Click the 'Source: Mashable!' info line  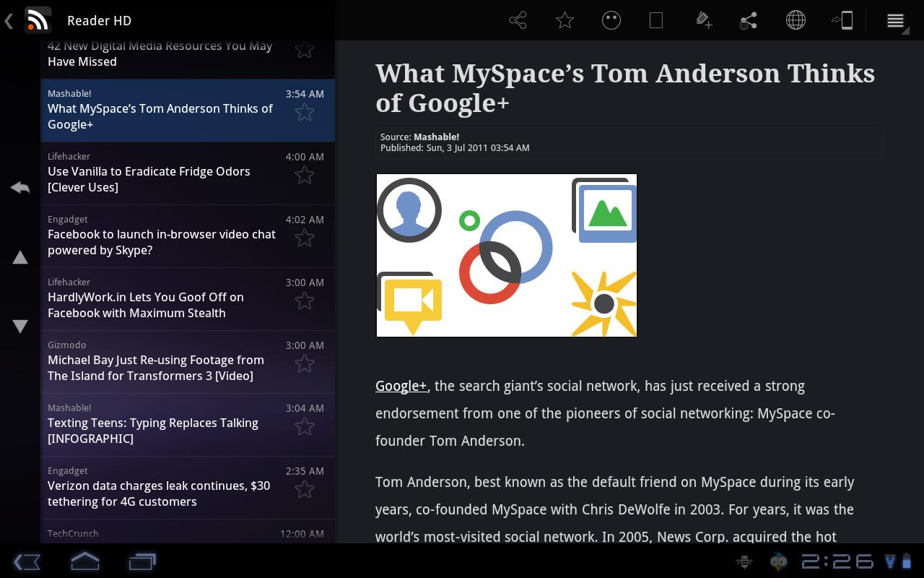point(420,137)
